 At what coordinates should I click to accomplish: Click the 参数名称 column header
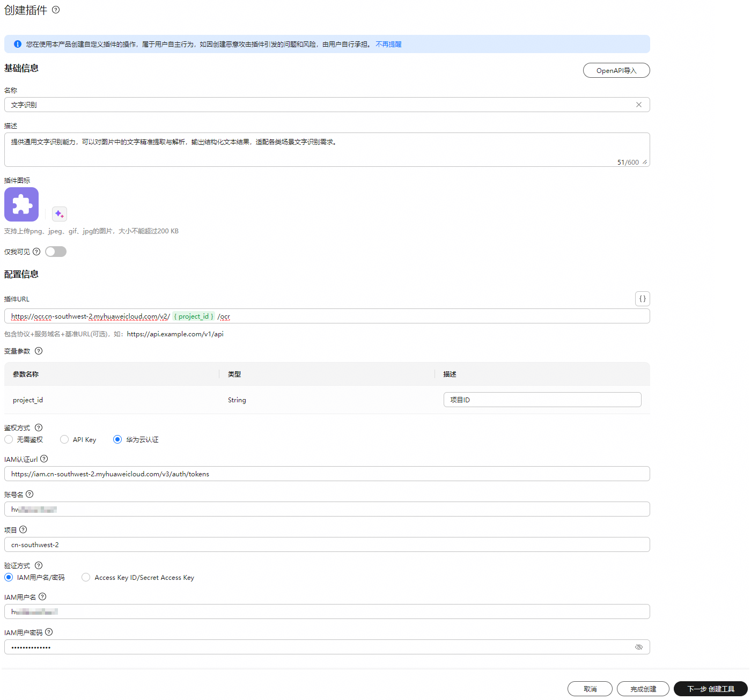(x=26, y=374)
